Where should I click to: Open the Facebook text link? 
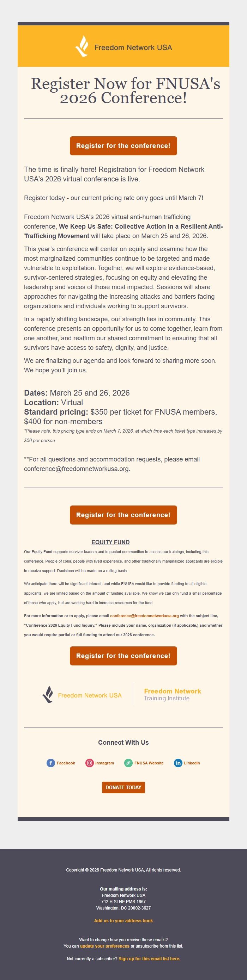[66, 763]
